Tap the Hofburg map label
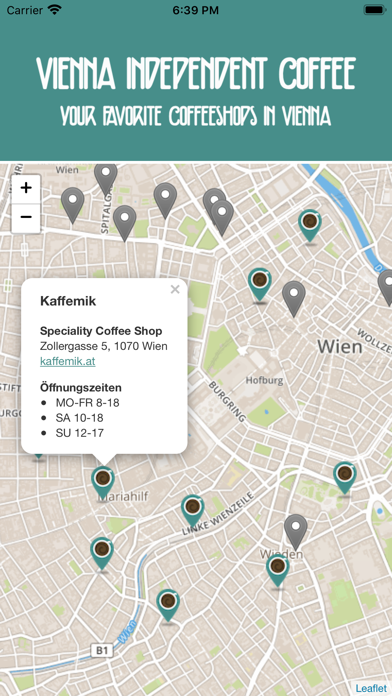The image size is (392, 696). 264,380
